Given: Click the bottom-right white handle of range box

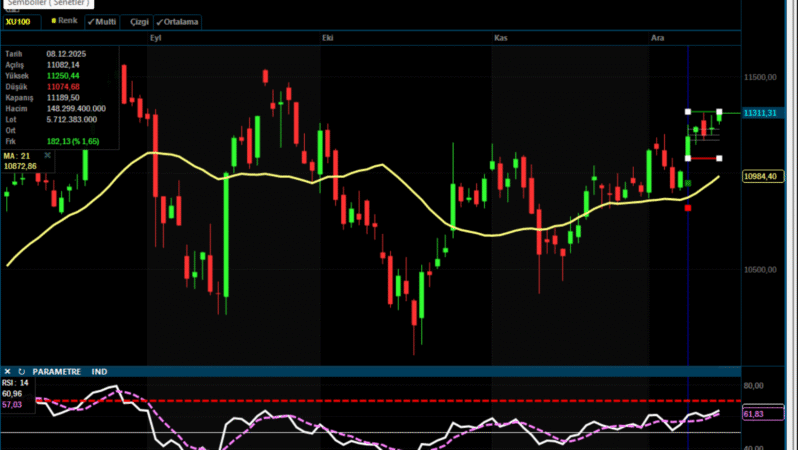Looking at the screenshot, I should click(719, 158).
